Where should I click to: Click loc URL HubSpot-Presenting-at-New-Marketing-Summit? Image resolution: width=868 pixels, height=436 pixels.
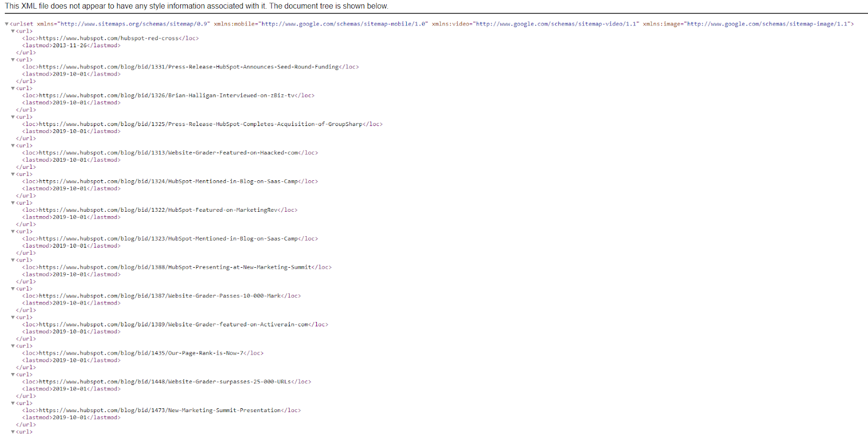[175, 267]
